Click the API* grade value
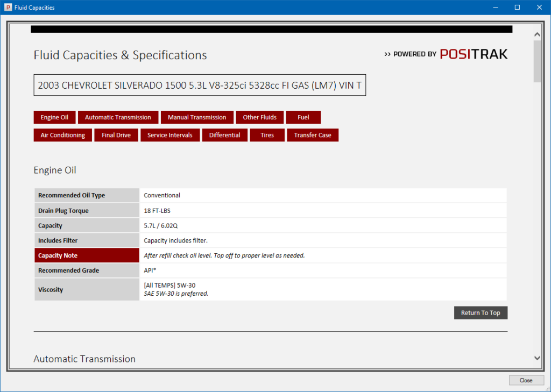 pyautogui.click(x=150, y=270)
